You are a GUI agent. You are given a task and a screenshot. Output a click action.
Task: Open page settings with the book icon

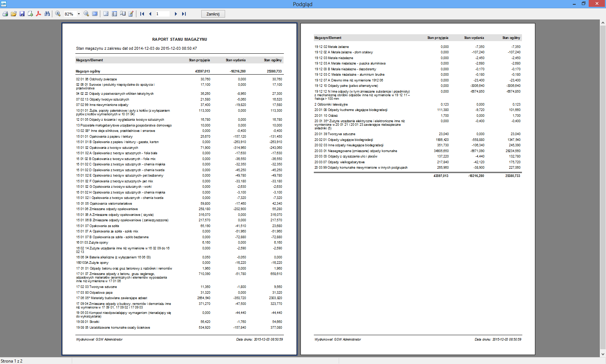[x=123, y=14]
